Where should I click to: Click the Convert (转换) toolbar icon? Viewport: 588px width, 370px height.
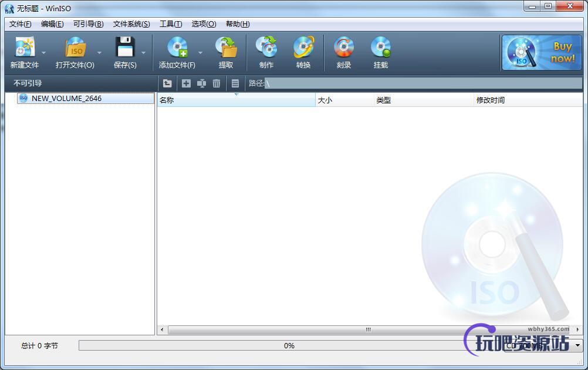click(303, 47)
